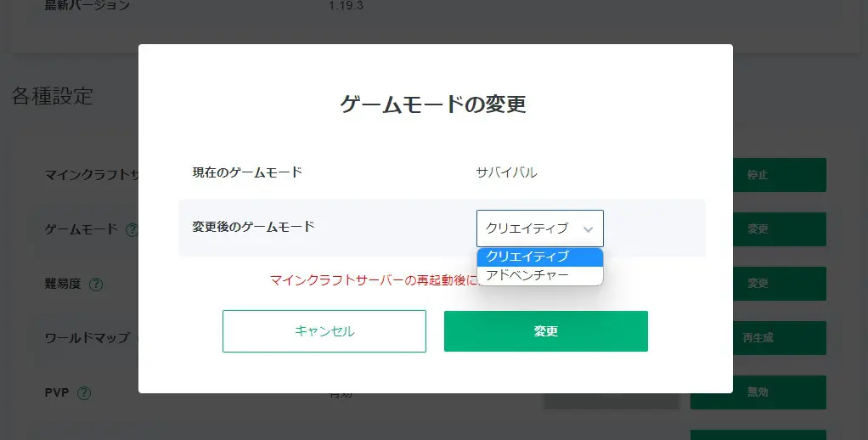
Task: Click the chevron arrow in the game mode select
Action: coord(588,229)
